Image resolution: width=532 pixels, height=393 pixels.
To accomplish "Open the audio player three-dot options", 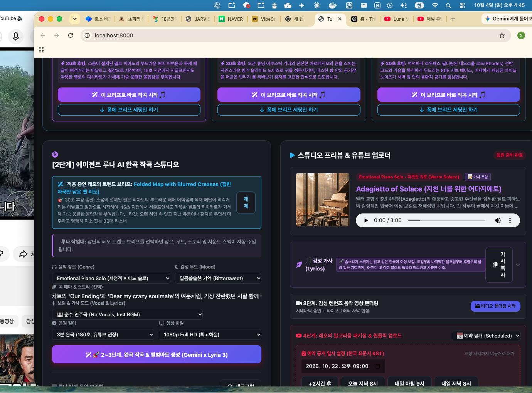I will point(510,220).
